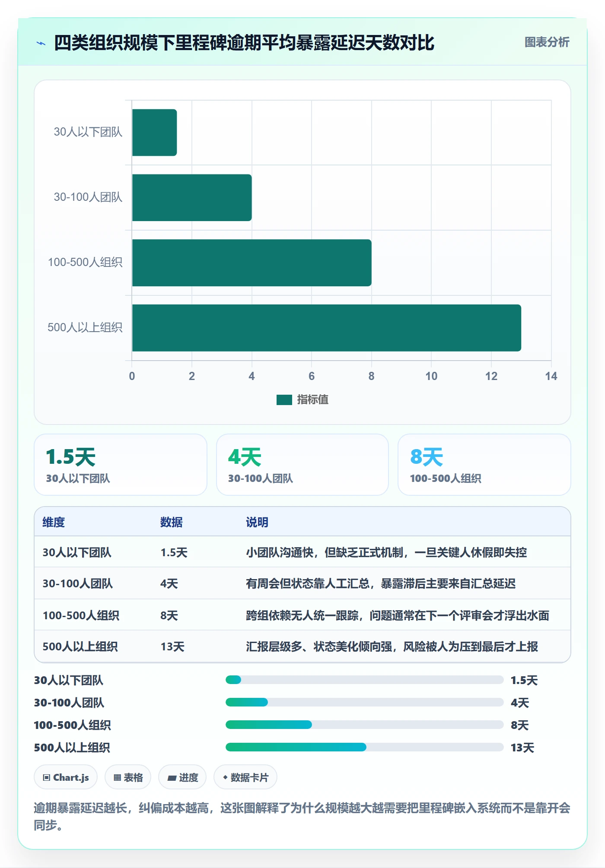Toggle the 指标值 legend color swatch
Screen dimensions: 605x868
pyautogui.click(x=284, y=400)
